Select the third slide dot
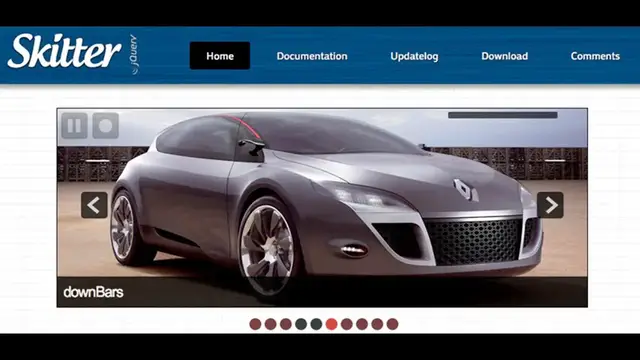Viewport: 640px width, 360px height. coord(286,324)
